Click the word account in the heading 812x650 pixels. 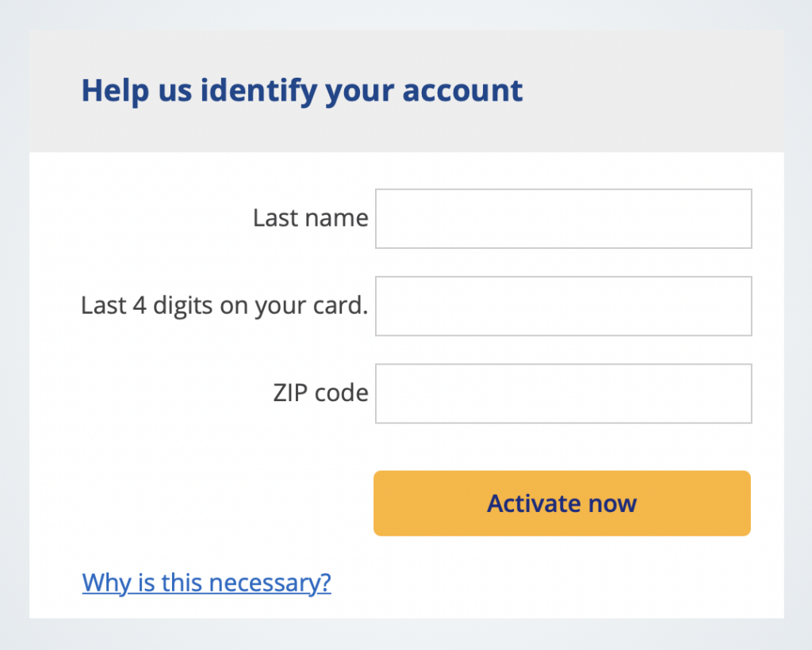pyautogui.click(x=462, y=91)
